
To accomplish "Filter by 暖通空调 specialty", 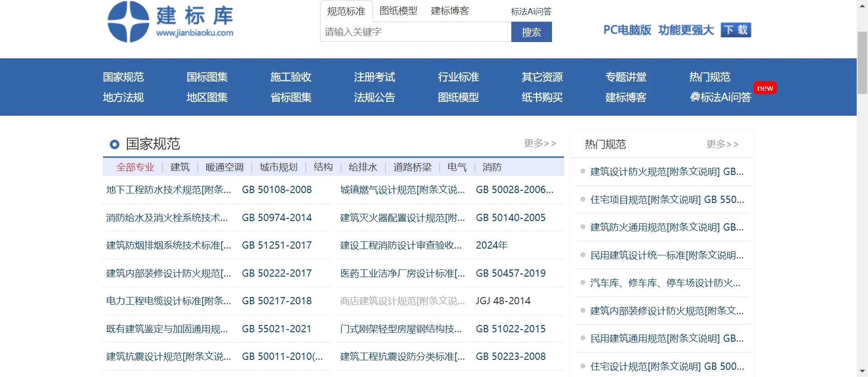I will [x=224, y=167].
